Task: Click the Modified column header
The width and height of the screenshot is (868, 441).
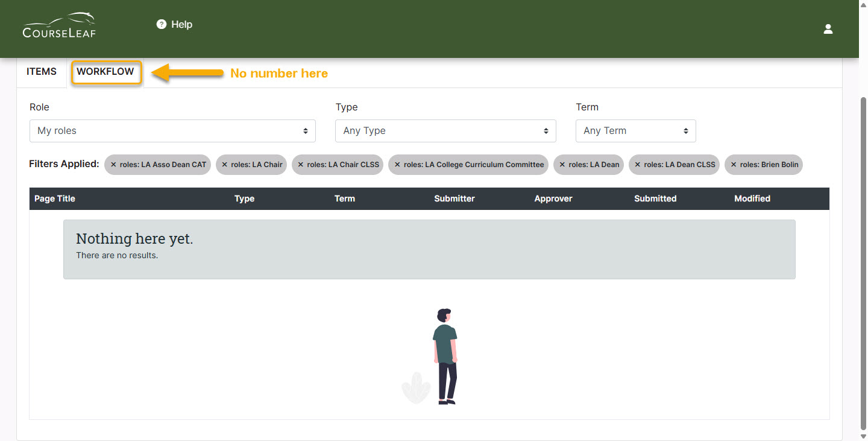Action: pos(752,198)
